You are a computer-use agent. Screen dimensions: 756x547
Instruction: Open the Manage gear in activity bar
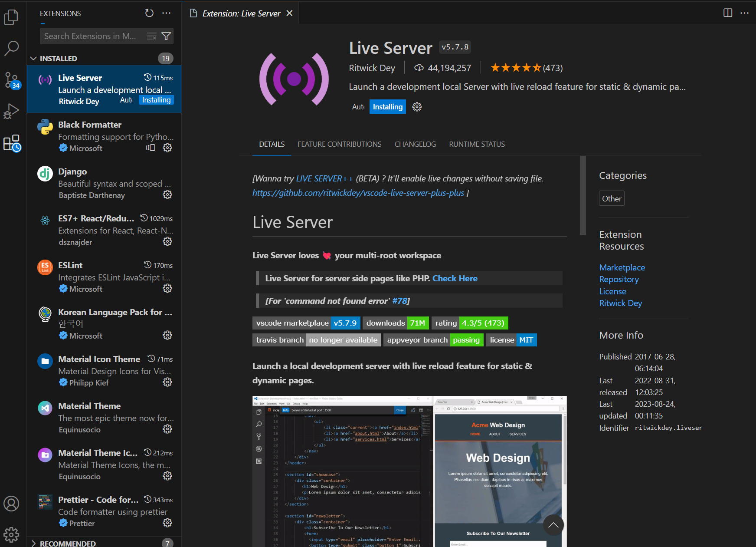11,535
